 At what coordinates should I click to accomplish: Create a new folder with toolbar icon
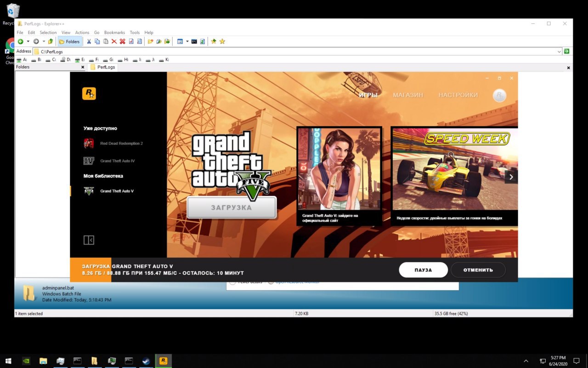point(150,41)
